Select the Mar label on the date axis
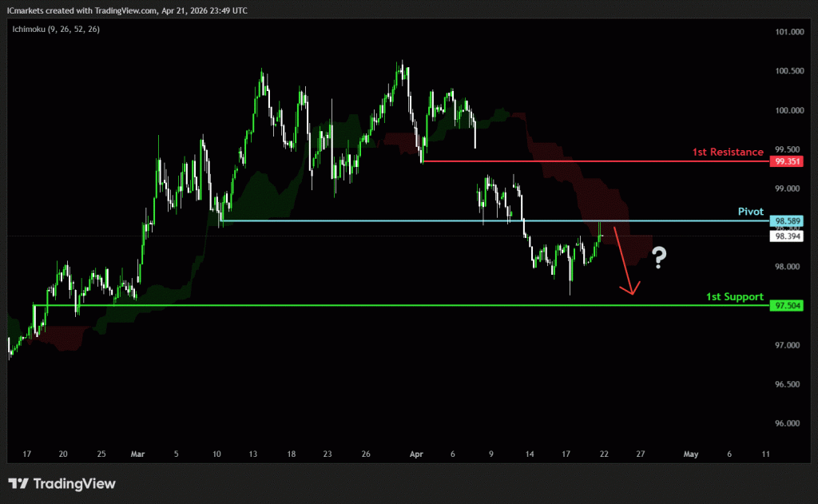The height and width of the screenshot is (504, 818). point(137,454)
